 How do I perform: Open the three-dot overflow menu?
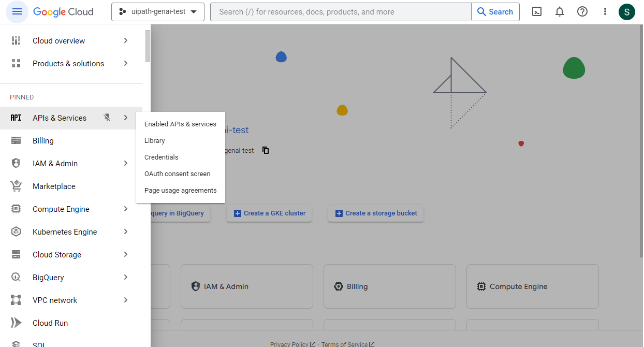click(x=605, y=11)
